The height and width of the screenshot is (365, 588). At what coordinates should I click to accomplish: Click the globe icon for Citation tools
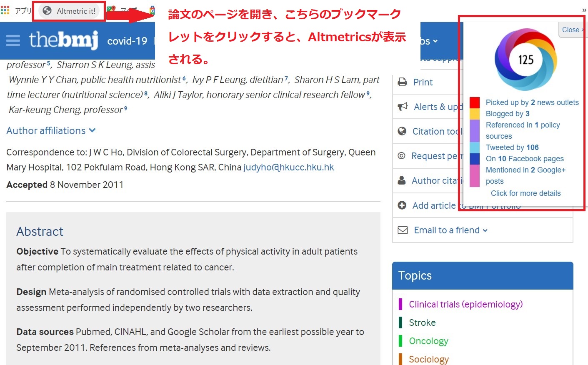[402, 131]
